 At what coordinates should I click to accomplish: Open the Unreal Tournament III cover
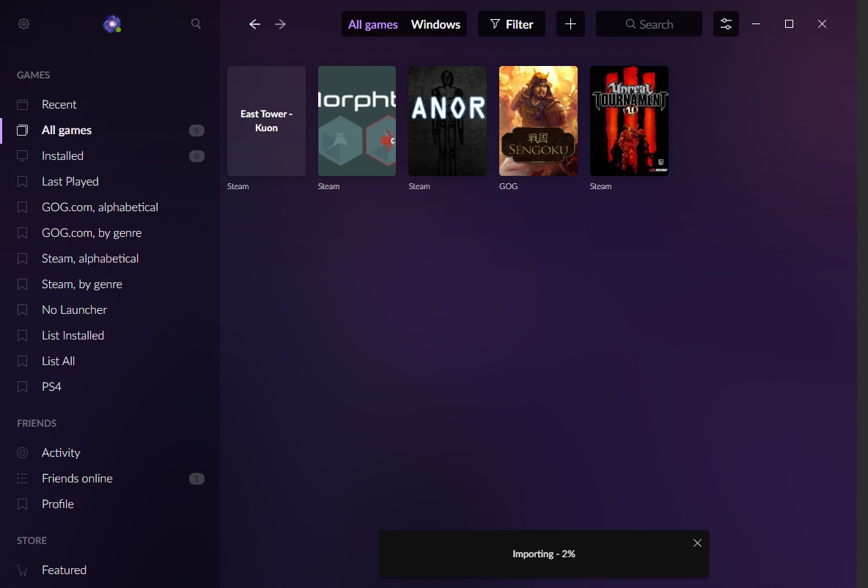coord(629,121)
